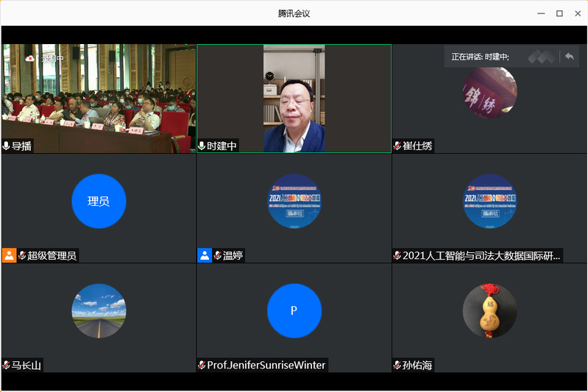Screen dimensions: 588x392
Task: Click the reply arrow in speaking bar
Action: tap(569, 57)
